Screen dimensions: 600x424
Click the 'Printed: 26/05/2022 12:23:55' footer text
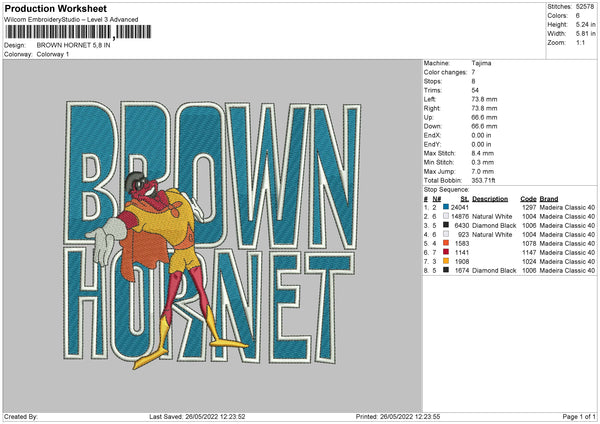point(398,416)
